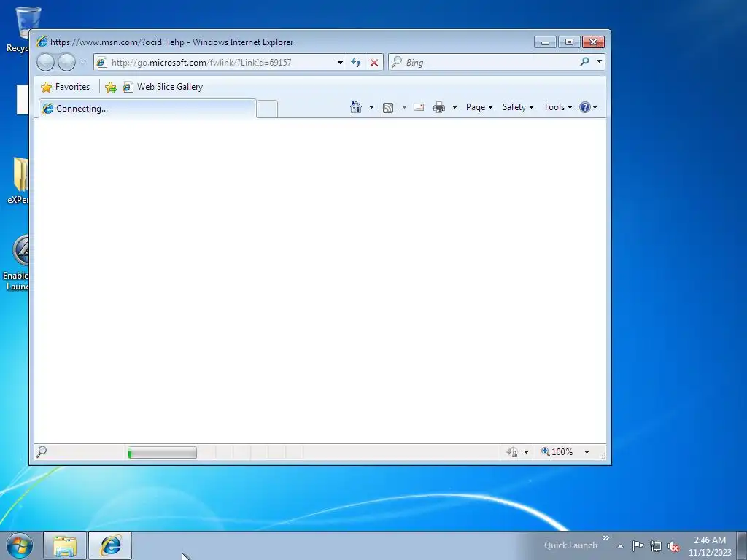
Task: Show hidden system tray icons
Action: click(x=620, y=546)
